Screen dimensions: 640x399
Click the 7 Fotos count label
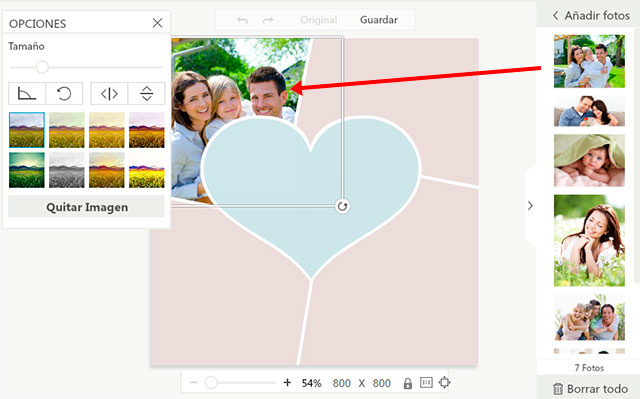[x=589, y=368]
